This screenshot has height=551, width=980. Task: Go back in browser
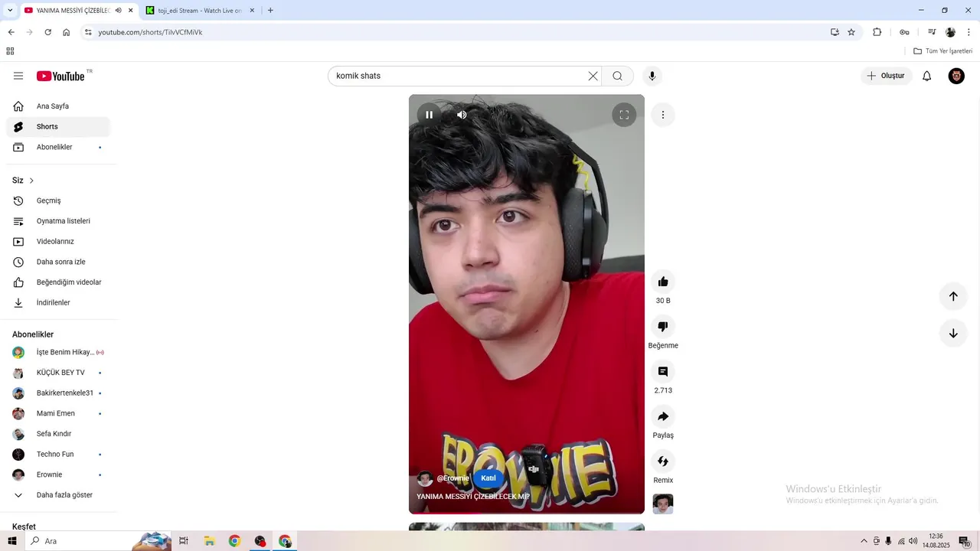[x=11, y=32]
